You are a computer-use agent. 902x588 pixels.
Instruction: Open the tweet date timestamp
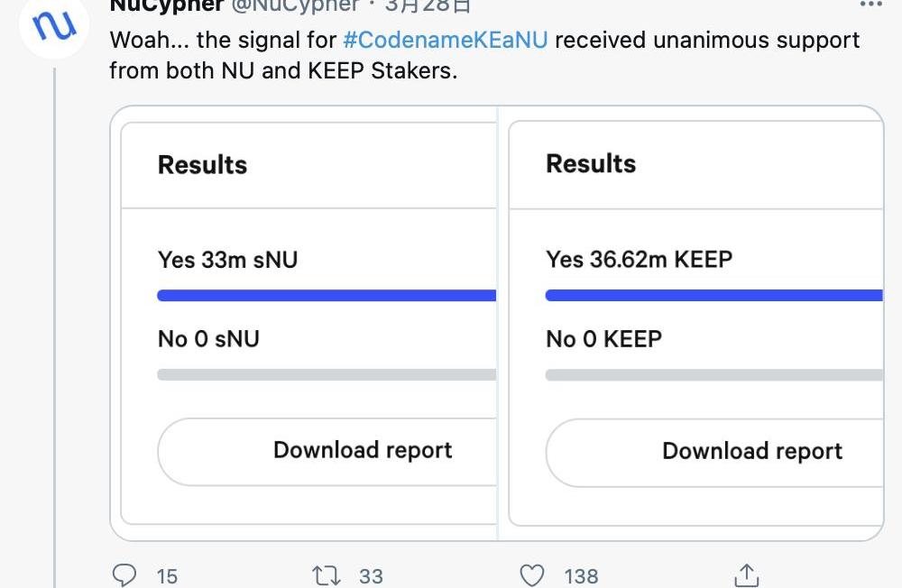pyautogui.click(x=428, y=5)
